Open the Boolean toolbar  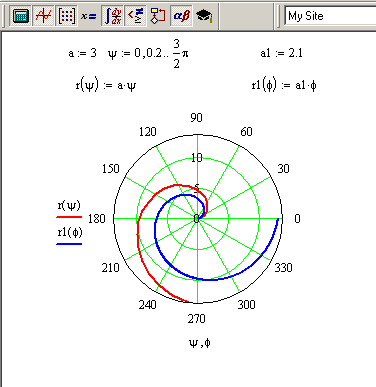coord(136,16)
